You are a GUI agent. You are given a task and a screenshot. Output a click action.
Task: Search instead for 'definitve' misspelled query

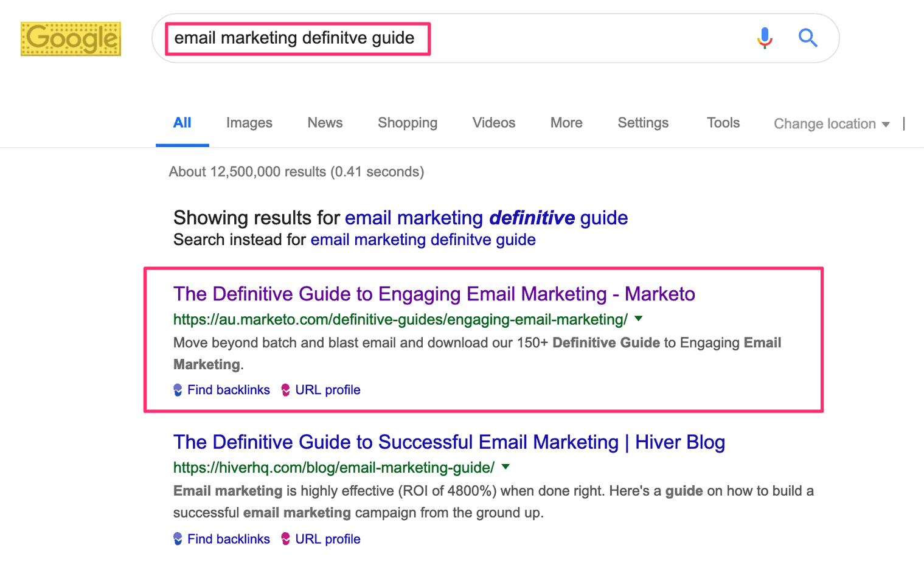[423, 240]
